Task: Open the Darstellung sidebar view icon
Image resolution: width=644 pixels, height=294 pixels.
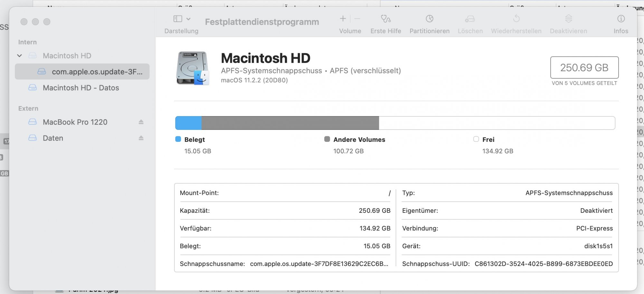Action: point(178,19)
